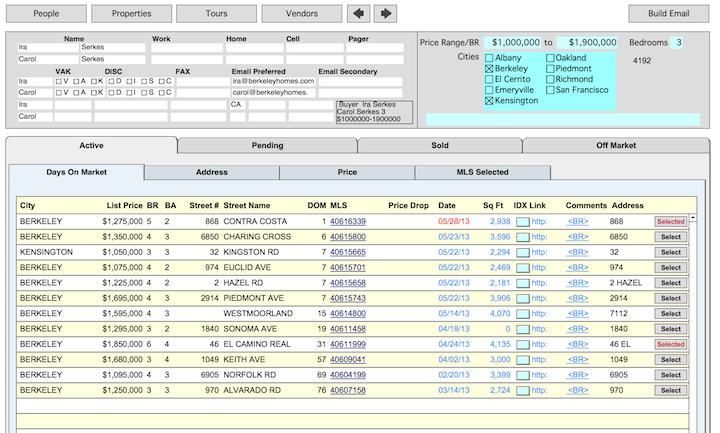Select the Price sort tab
Image resolution: width=720 pixels, height=433 pixels.
[x=347, y=172]
